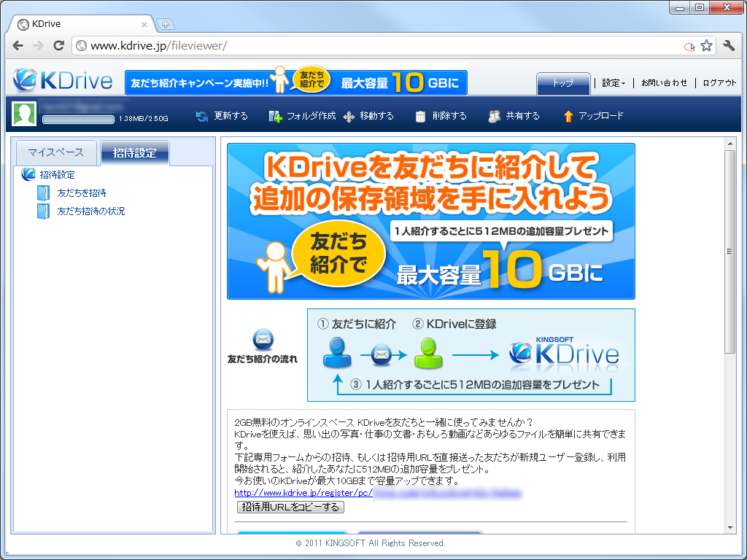
Task: Open the browser wrench settings icon
Action: tap(729, 44)
